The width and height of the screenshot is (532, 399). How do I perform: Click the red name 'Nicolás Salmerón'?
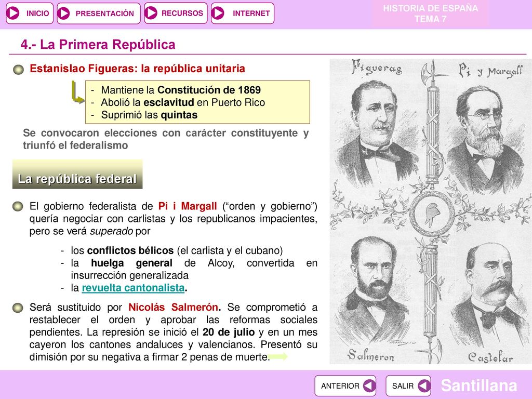coord(175,308)
